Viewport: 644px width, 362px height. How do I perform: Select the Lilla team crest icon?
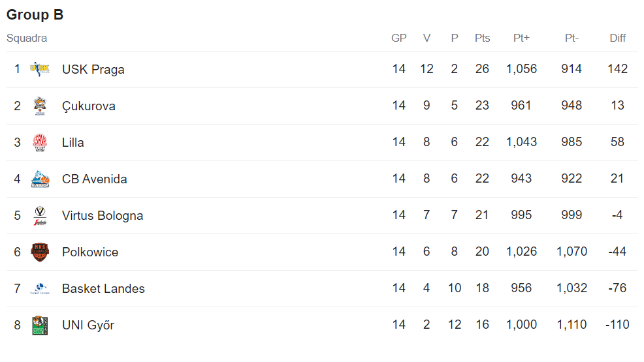click(40, 142)
